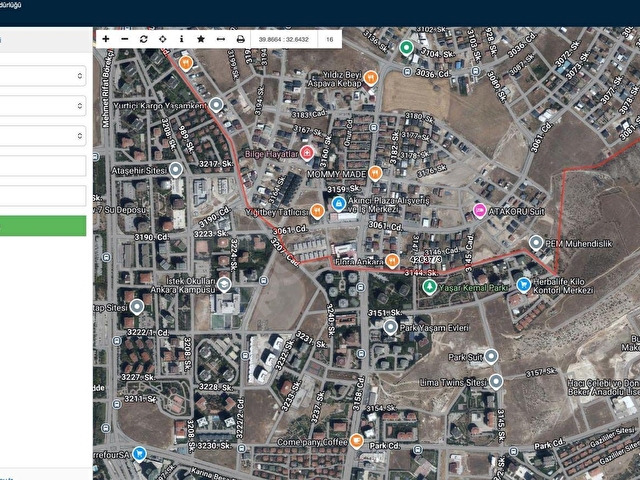Click the 3217. Sk. street label

click(216, 164)
